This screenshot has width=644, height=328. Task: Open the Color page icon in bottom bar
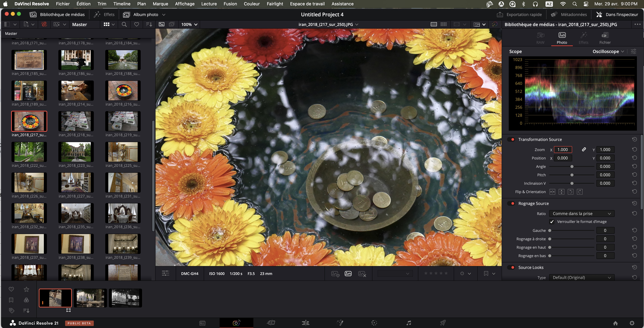point(374,323)
